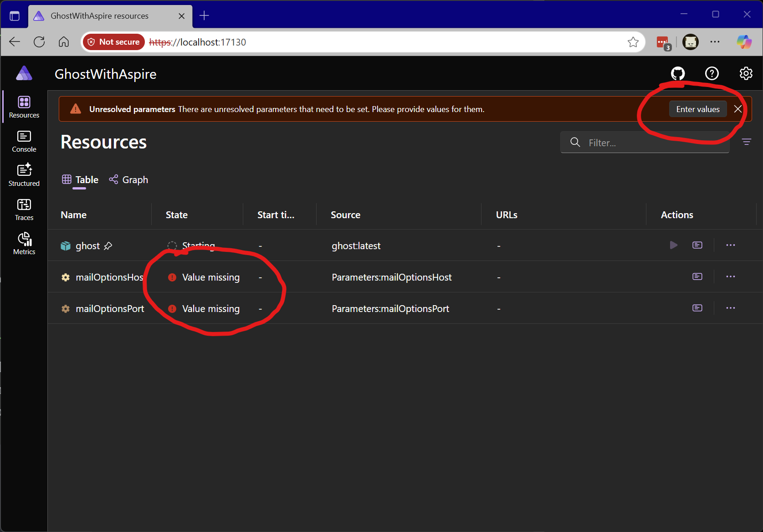The image size is (763, 532).
Task: Expand more actions for mailOptionsPort row
Action: coord(731,308)
